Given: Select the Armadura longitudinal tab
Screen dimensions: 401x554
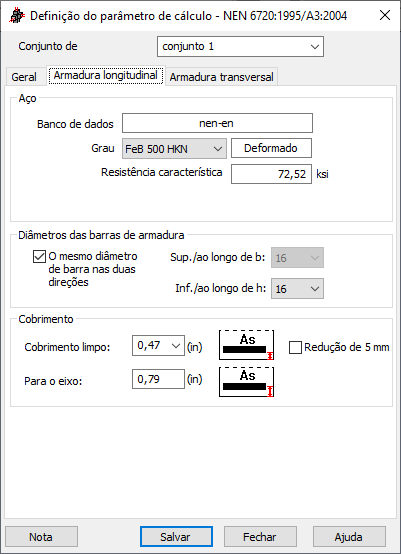Looking at the screenshot, I should pos(106,75).
